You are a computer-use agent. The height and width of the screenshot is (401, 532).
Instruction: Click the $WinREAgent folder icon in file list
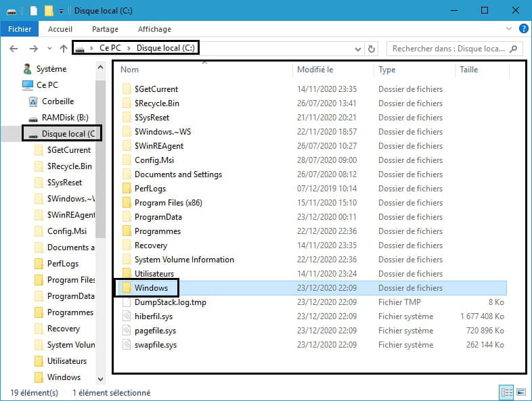click(x=127, y=146)
